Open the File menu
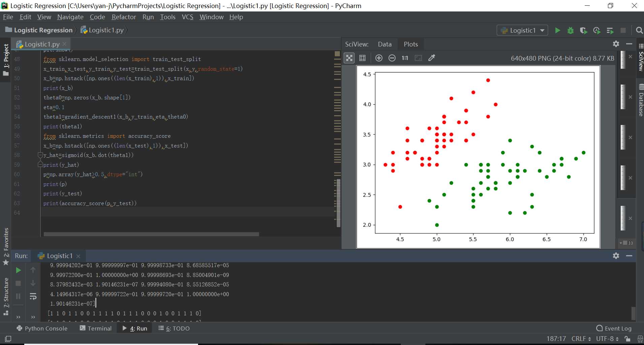The image size is (644, 345). 8,17
